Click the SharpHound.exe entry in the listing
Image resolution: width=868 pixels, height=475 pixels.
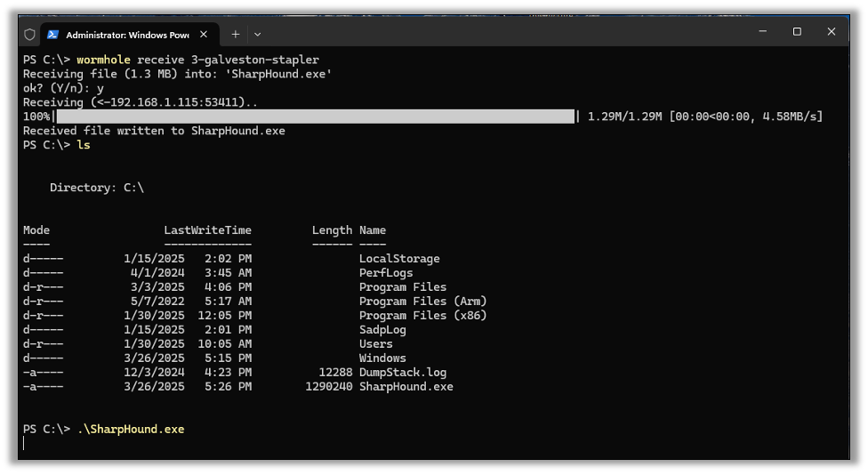click(406, 386)
